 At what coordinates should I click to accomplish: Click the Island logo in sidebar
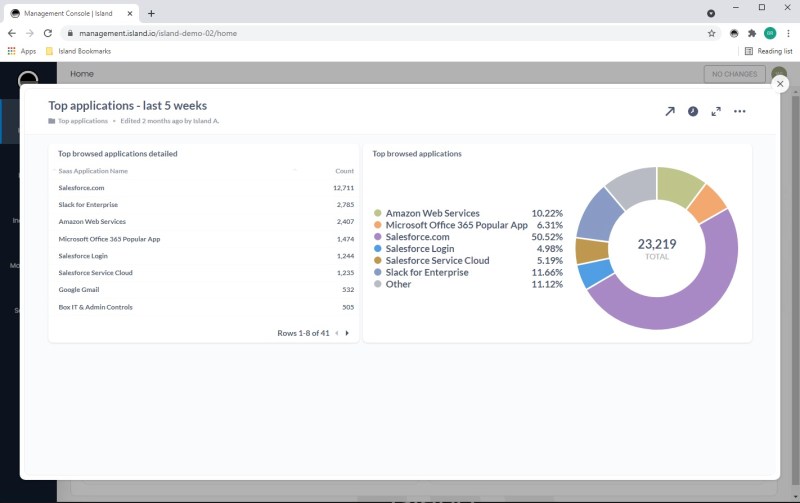coord(28,79)
